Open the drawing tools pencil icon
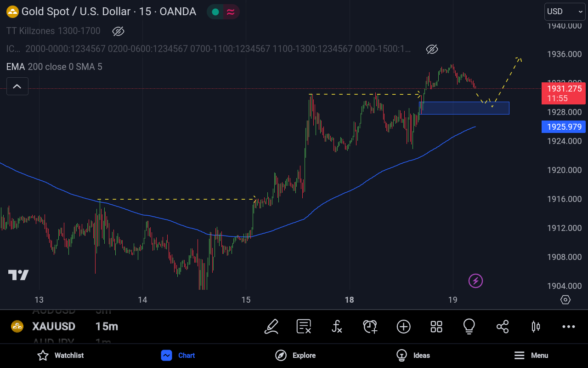The image size is (588, 368). coord(271,327)
